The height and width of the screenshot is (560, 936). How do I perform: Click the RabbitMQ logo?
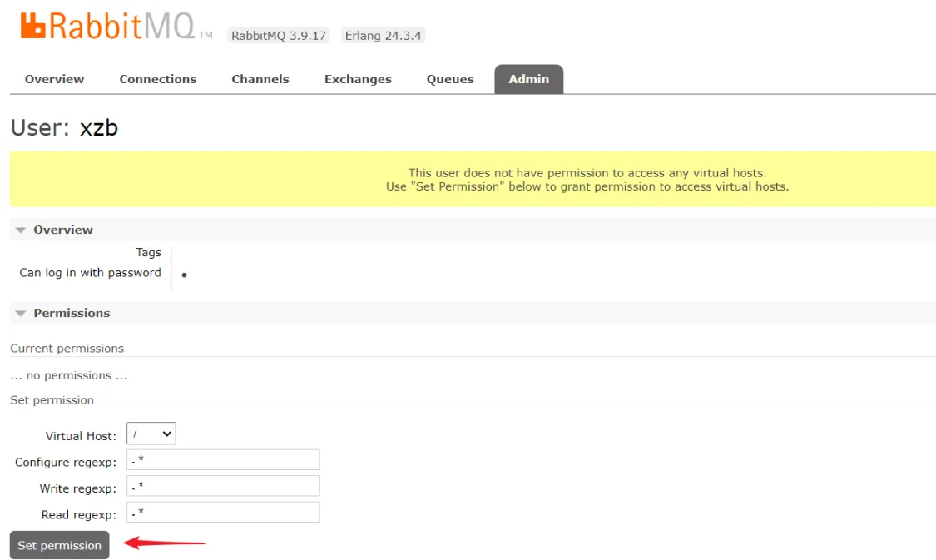pyautogui.click(x=115, y=27)
